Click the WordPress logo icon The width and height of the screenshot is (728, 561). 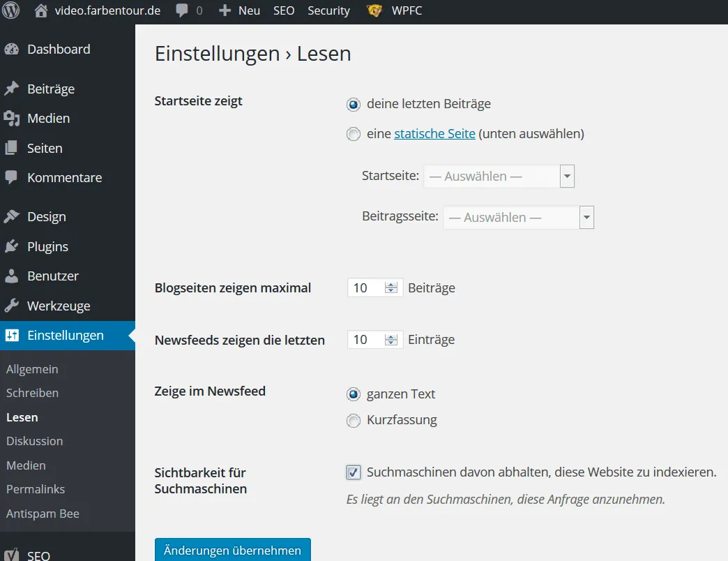point(10,10)
